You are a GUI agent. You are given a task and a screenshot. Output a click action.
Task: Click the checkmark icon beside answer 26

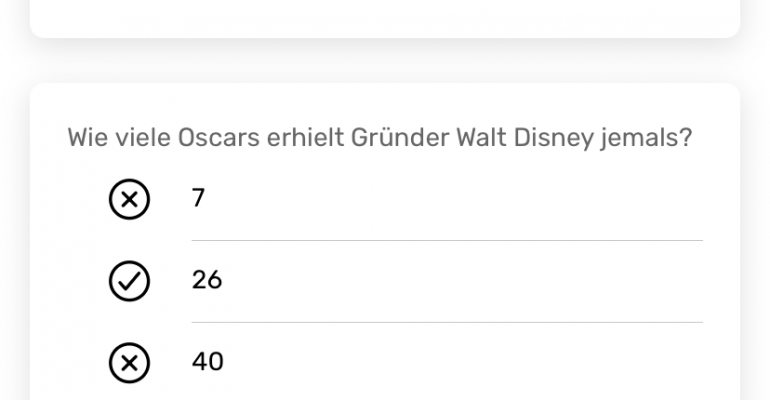[x=129, y=281]
